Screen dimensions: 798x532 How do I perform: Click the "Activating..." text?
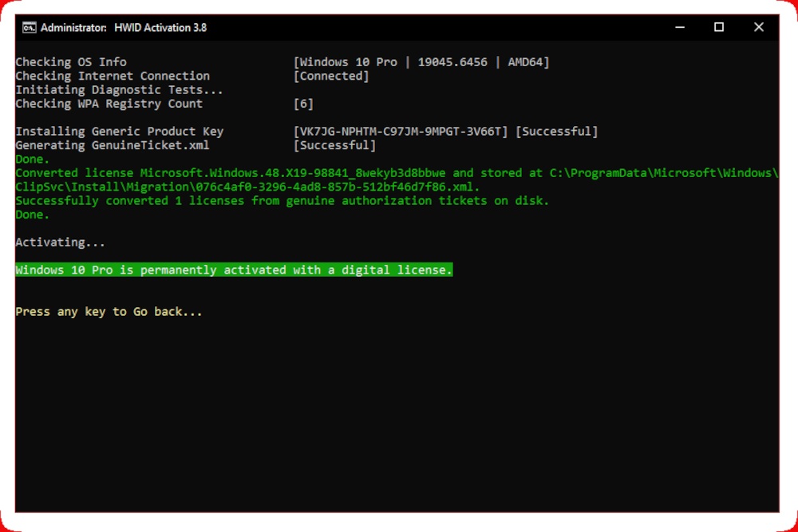click(60, 242)
